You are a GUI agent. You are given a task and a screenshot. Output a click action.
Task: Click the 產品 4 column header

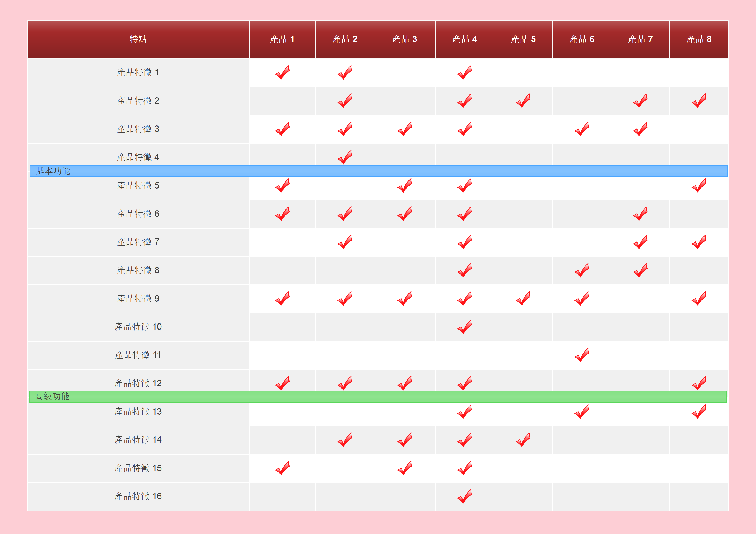click(x=464, y=39)
